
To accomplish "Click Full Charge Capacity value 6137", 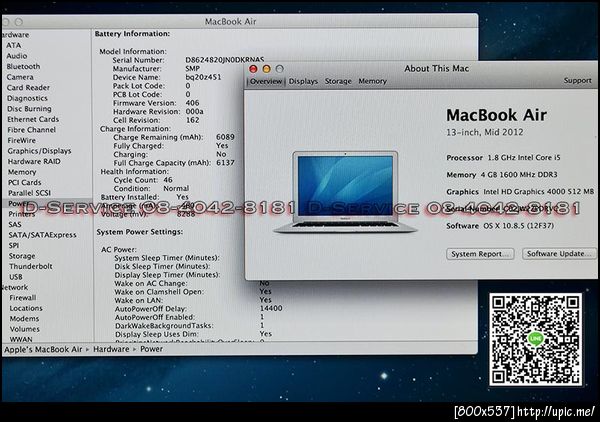I will coord(225,163).
